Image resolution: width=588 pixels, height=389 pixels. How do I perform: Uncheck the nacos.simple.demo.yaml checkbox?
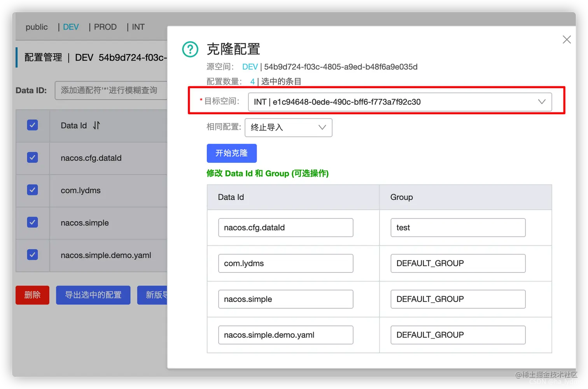coord(32,255)
